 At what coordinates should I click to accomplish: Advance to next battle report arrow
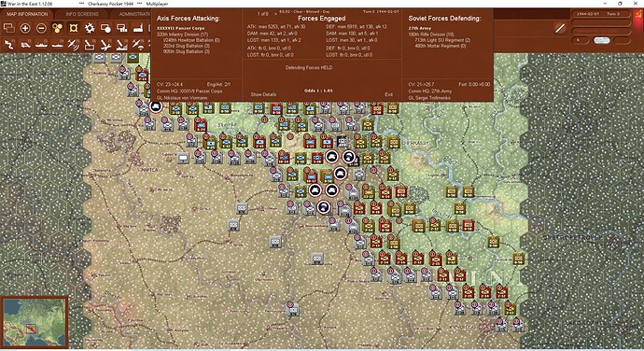point(275,14)
